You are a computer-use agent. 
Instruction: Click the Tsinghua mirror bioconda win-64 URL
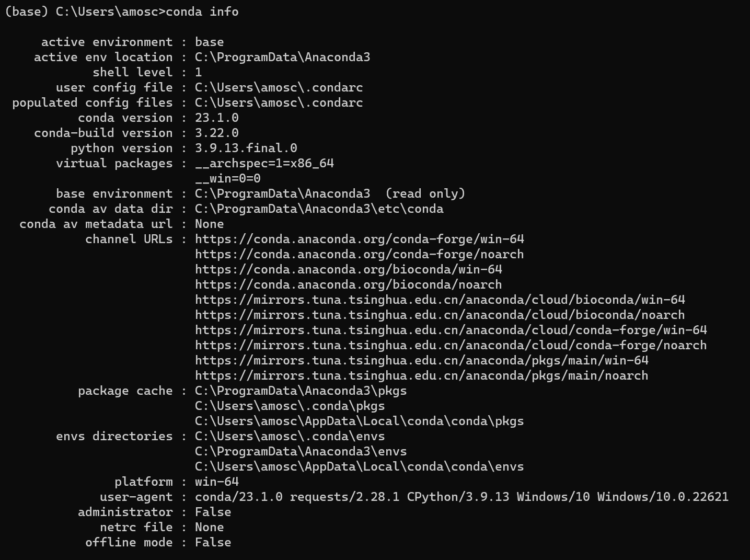[x=440, y=300]
